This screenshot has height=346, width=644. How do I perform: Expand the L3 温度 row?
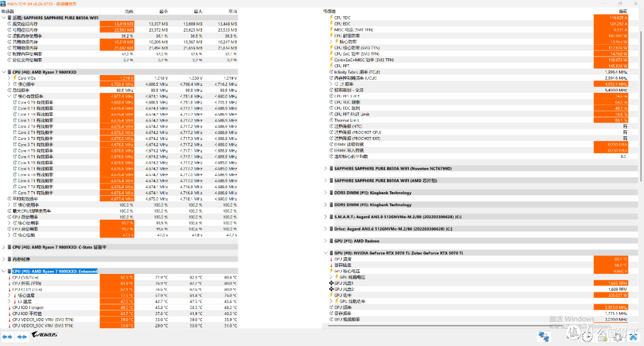pyautogui.click(x=9, y=301)
